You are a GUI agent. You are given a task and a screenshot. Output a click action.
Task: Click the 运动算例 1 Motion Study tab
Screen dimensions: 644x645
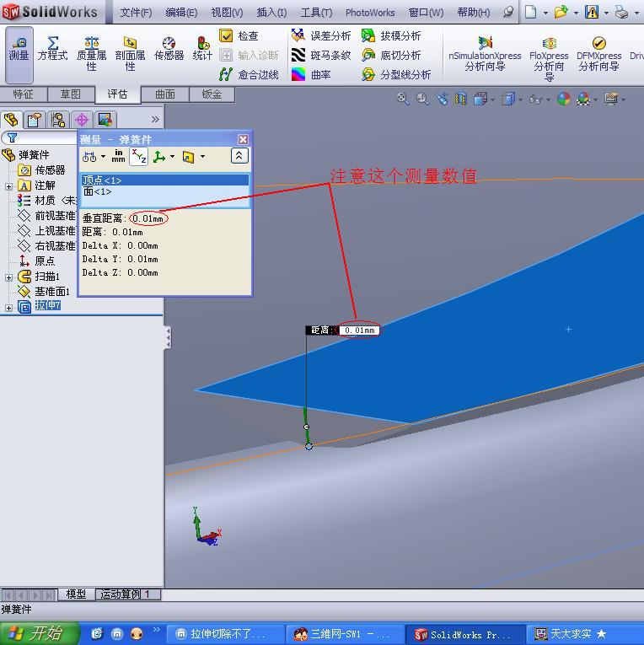click(x=128, y=594)
